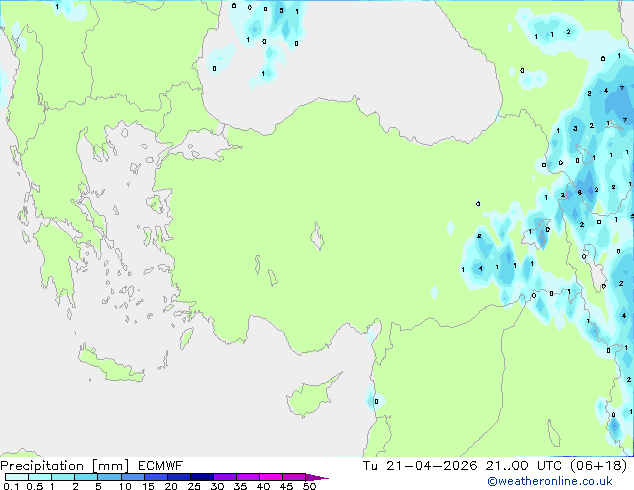
Task: Click the legend arrow tip beyond 50 mm
Action: [317, 477]
